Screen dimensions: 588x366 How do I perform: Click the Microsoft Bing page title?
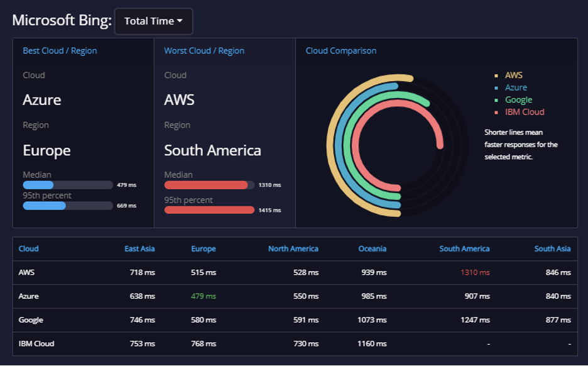tap(62, 20)
